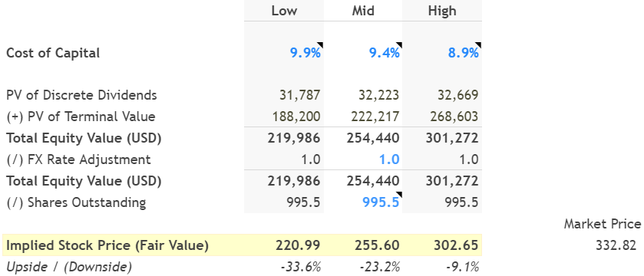Select Mid fair value 255.60
Screen dimensions: 644x276
click(377, 245)
